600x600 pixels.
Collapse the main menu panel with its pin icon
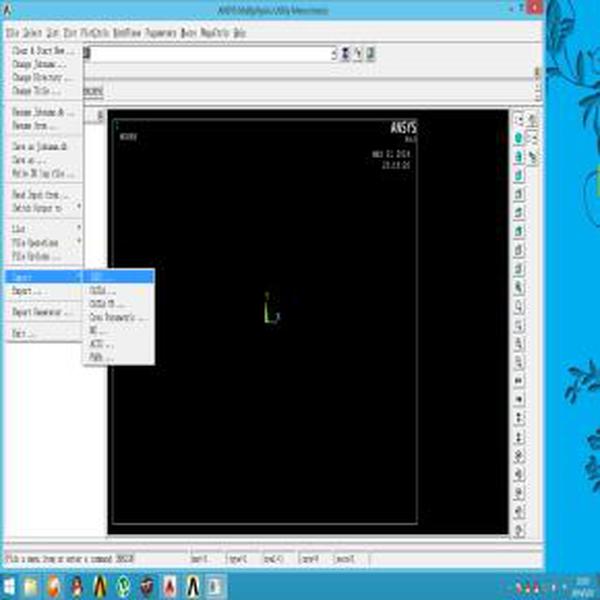pos(100,115)
